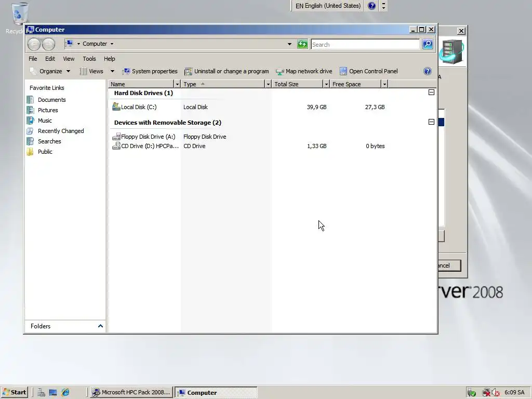Click EN English (United States) language indicator
The image size is (532, 399).
point(328,6)
